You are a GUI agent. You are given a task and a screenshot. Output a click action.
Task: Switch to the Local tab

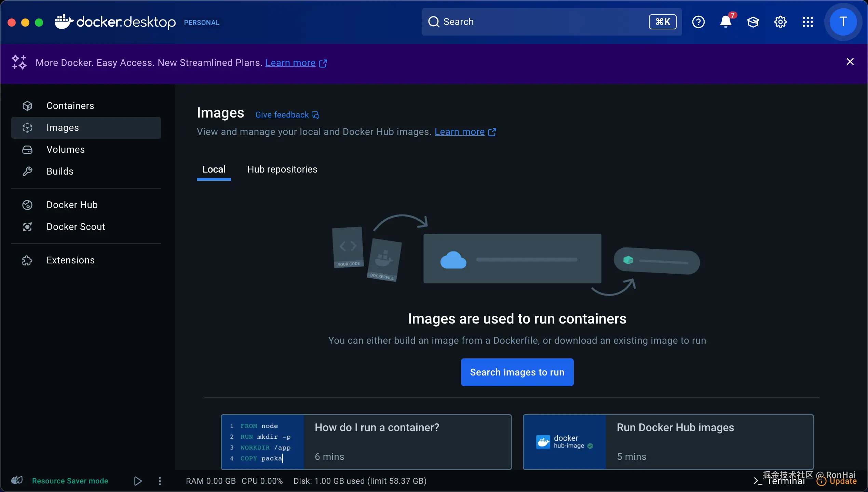point(214,169)
